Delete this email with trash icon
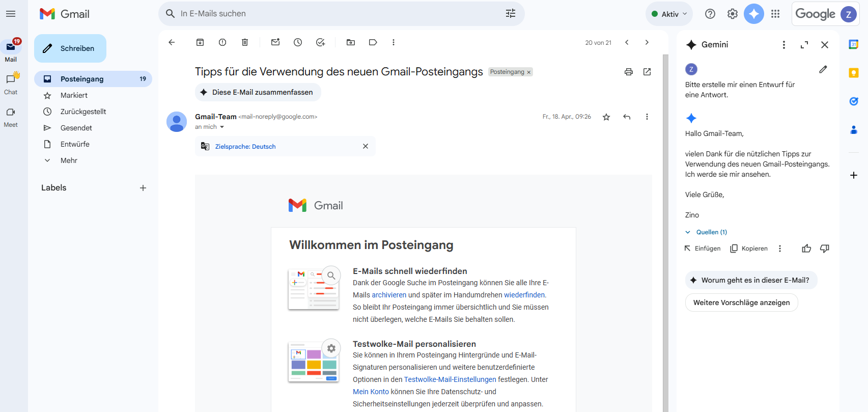This screenshot has height=412, width=868. [x=245, y=42]
